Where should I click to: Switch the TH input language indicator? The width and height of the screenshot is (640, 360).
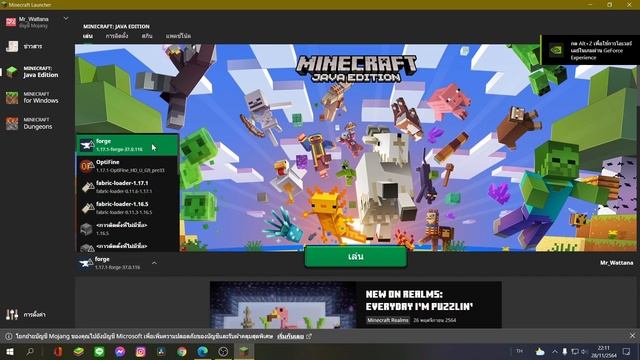pos(520,351)
